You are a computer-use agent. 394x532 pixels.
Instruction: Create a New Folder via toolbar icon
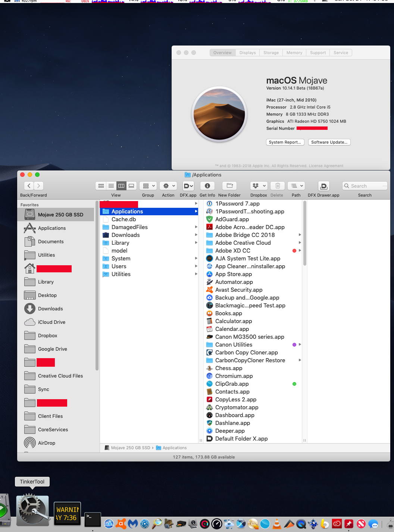click(230, 186)
